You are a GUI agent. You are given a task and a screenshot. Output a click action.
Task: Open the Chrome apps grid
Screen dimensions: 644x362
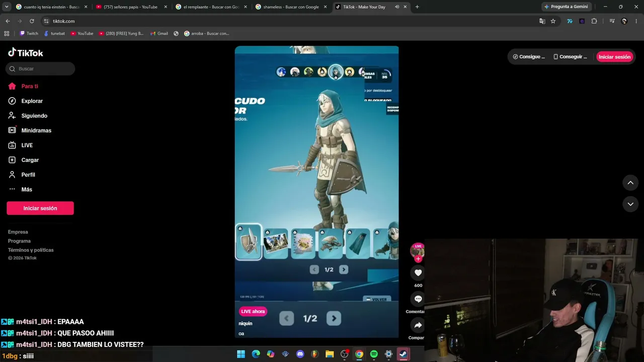7,34
